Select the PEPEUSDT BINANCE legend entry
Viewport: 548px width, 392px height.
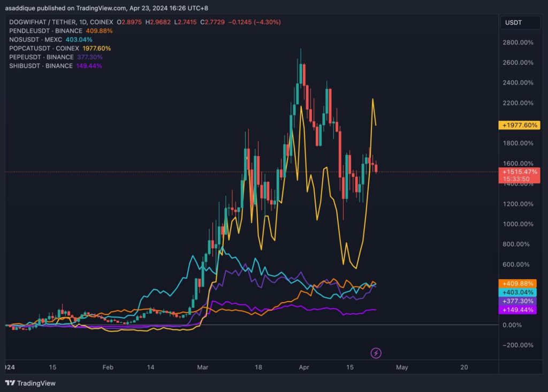point(41,57)
